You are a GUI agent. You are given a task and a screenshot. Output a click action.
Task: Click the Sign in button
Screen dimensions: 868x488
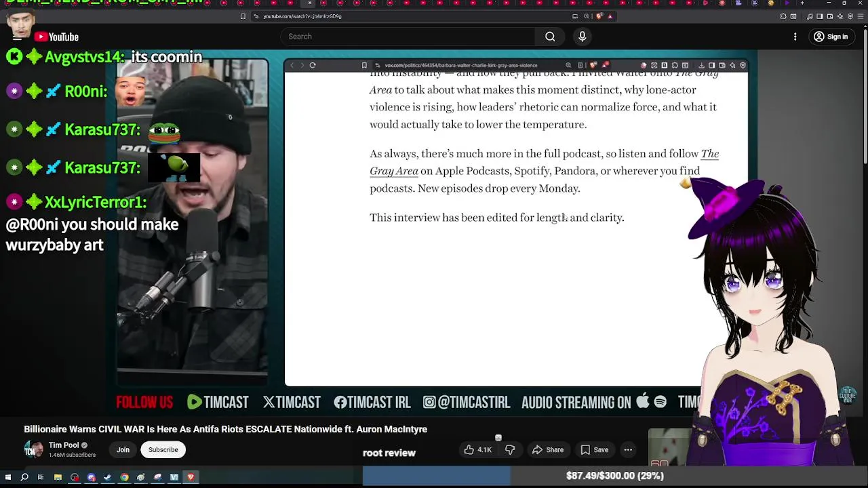coord(831,37)
